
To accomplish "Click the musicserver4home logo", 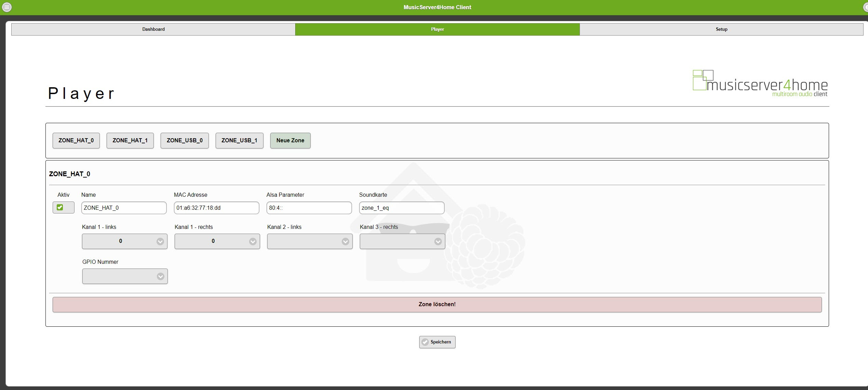I will coord(760,84).
